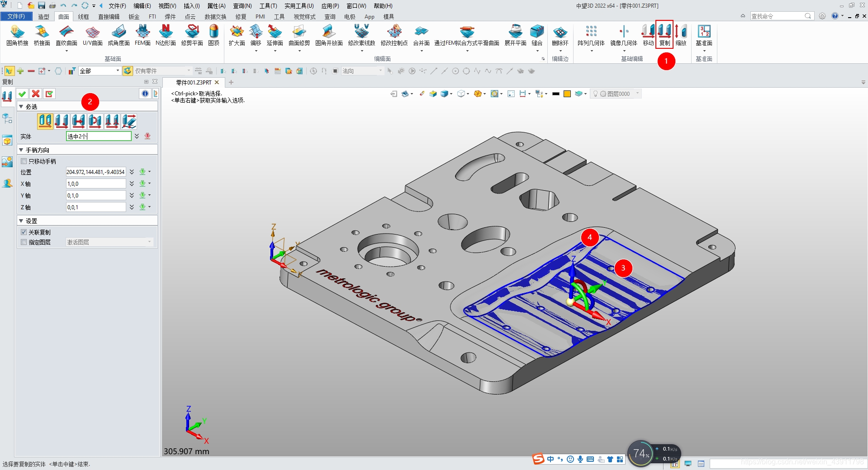Expand options below 通过FEM拟合方式平滑曲面
The height and width of the screenshot is (470, 868).
467,51
